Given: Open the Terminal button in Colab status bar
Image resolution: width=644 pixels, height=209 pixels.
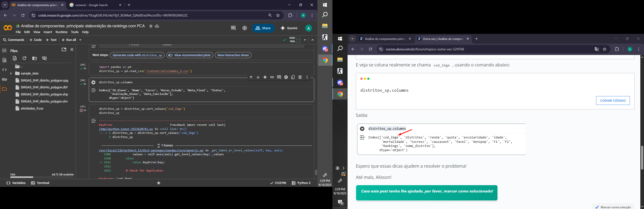Looking at the screenshot, I should 40,183.
